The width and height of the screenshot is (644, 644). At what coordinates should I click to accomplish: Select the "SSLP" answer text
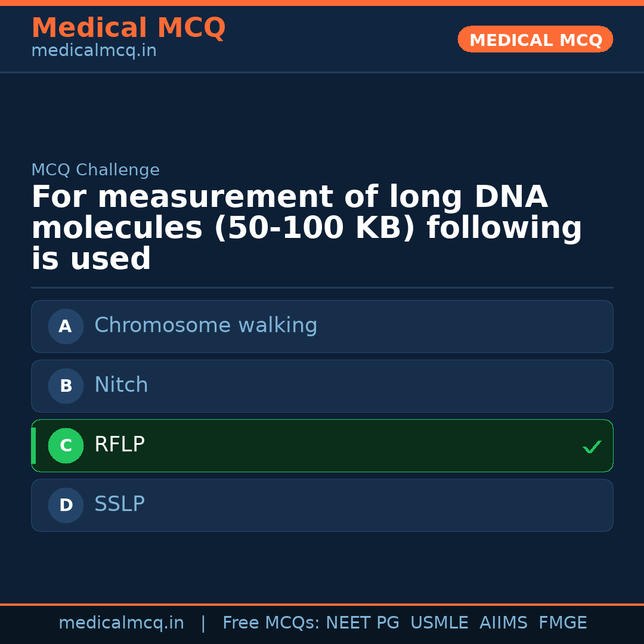119,504
